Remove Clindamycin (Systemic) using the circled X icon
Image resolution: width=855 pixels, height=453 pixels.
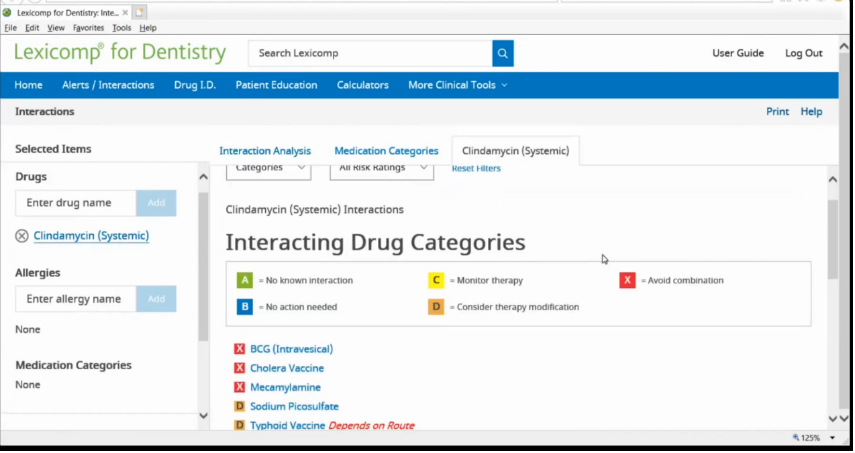(22, 236)
